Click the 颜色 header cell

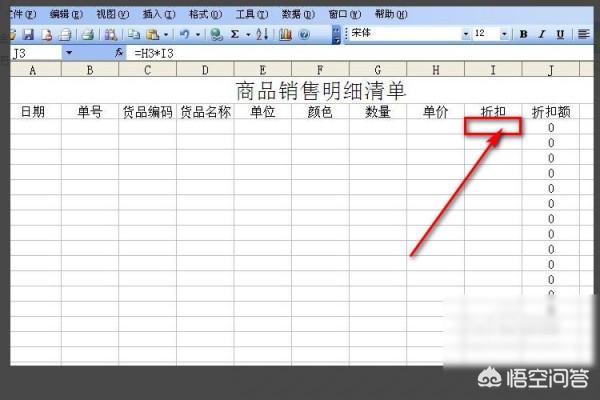320,112
